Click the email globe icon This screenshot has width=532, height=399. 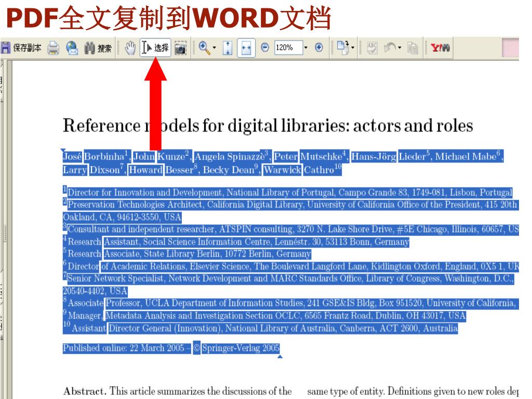[x=72, y=48]
